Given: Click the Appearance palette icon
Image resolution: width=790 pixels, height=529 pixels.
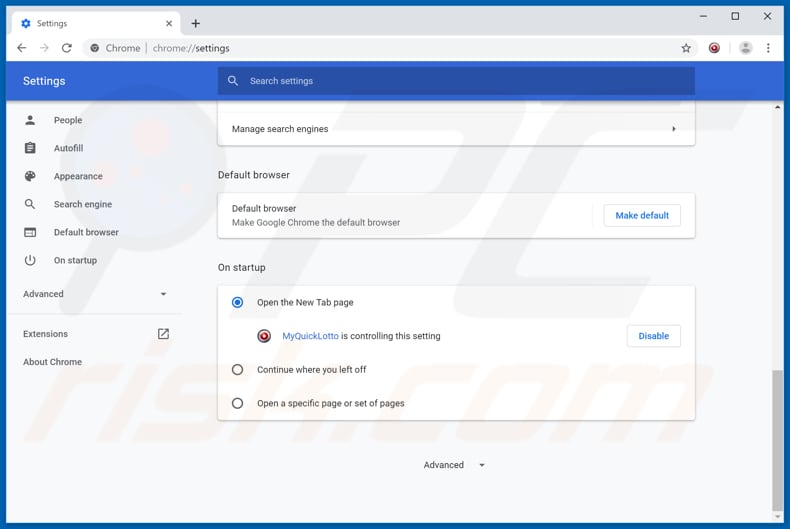Looking at the screenshot, I should (30, 176).
